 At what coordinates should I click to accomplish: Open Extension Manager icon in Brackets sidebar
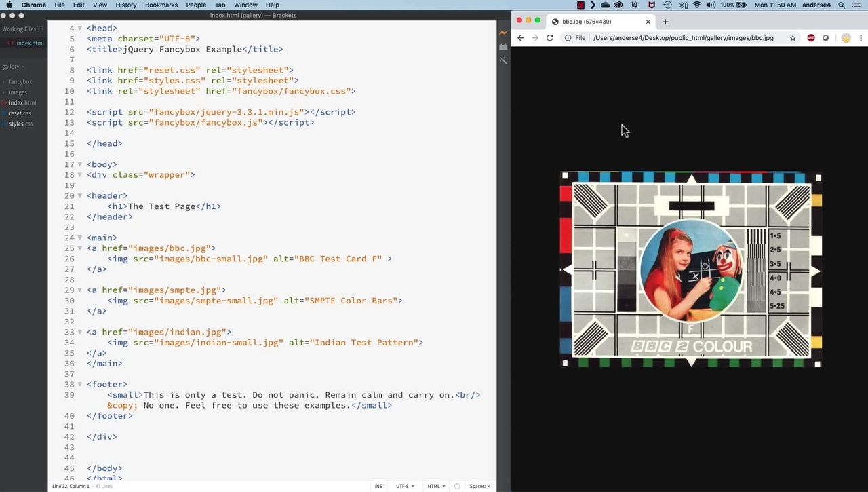tap(503, 46)
